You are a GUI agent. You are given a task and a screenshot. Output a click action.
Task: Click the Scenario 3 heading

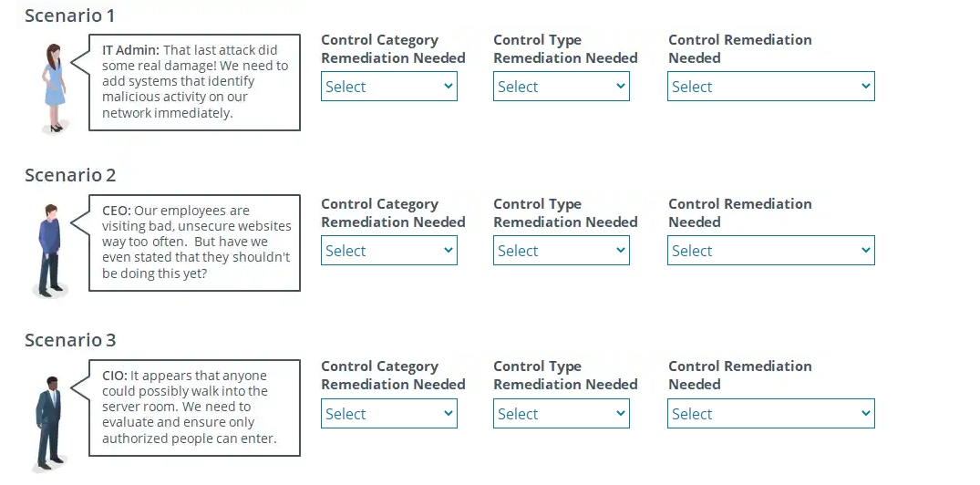click(x=70, y=340)
